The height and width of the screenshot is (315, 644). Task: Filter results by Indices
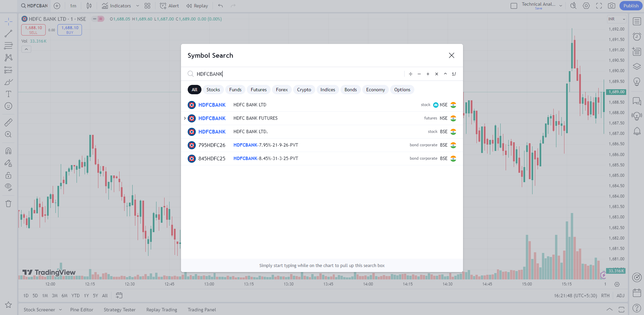(328, 90)
